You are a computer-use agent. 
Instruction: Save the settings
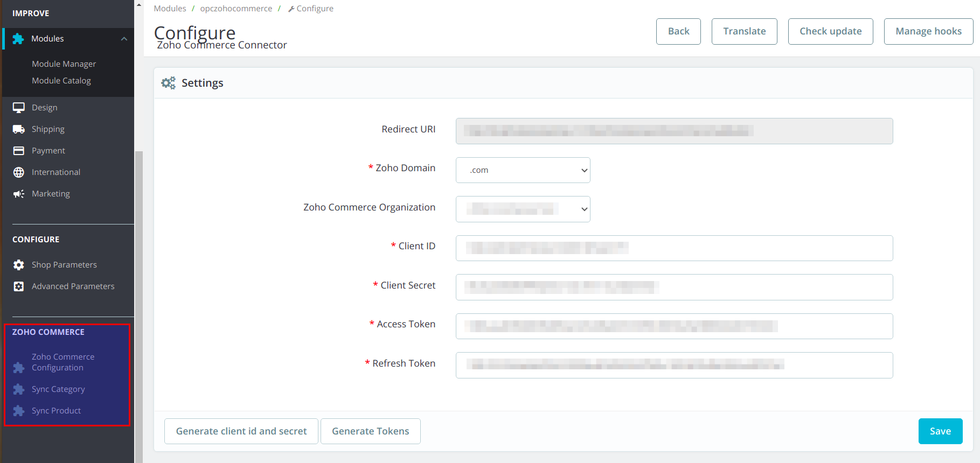[940, 431]
